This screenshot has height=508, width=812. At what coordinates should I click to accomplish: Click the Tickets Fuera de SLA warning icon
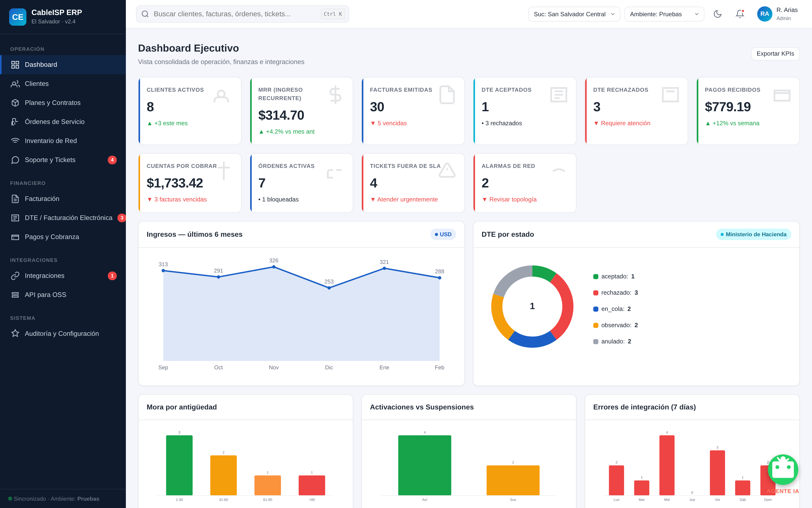(447, 170)
